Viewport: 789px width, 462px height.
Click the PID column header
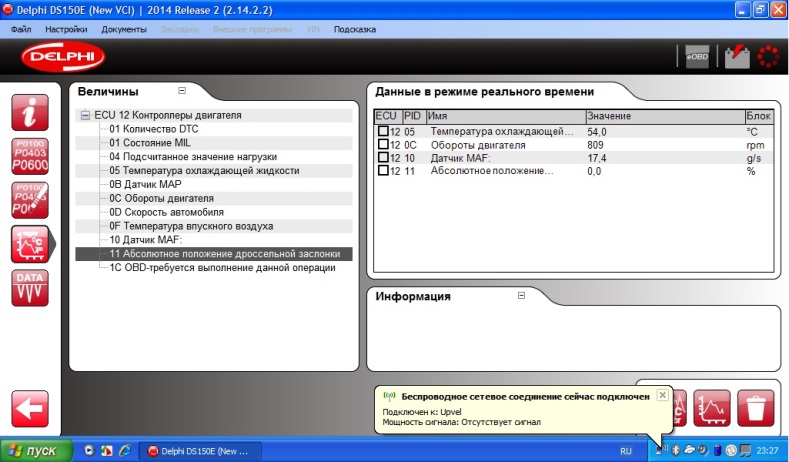click(x=414, y=116)
